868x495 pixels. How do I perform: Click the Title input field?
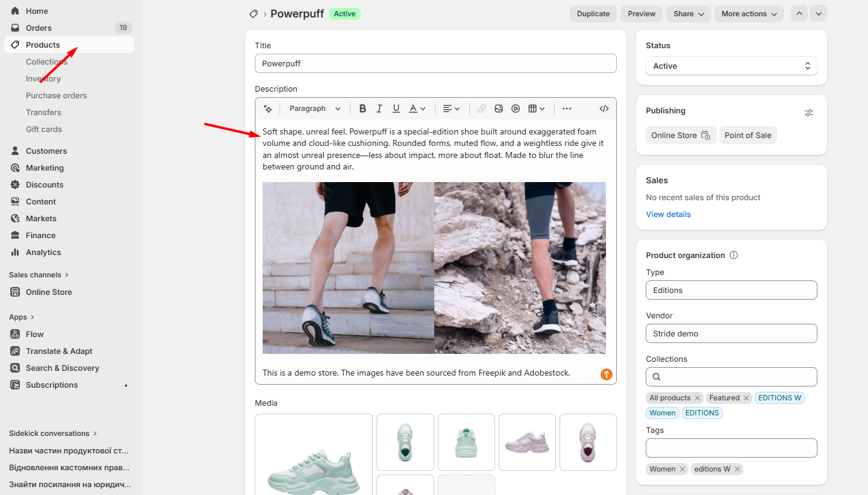[436, 63]
